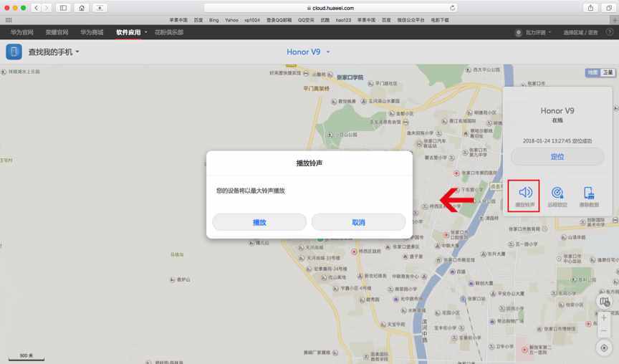Click the remote lock target icon
The image size is (619, 364).
(557, 193)
